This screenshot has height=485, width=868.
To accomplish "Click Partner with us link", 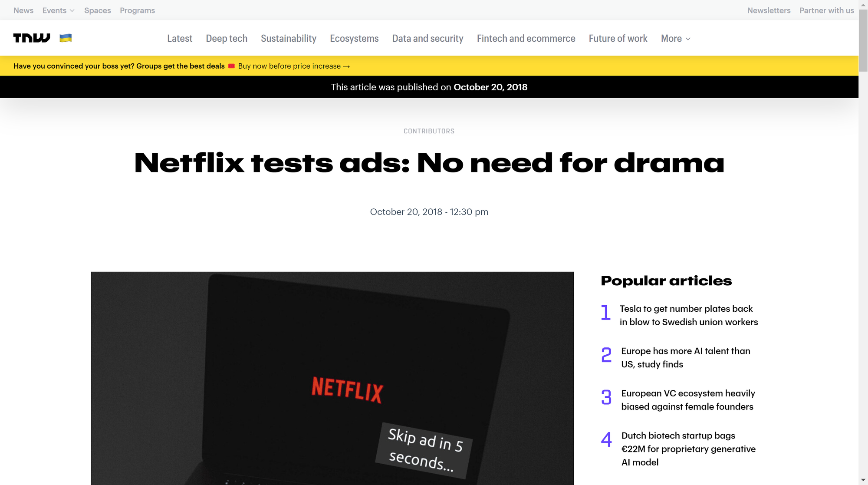I will click(x=826, y=10).
